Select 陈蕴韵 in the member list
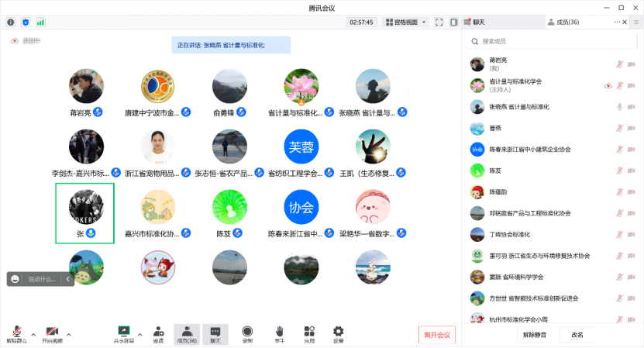644x348 pixels. [x=552, y=192]
